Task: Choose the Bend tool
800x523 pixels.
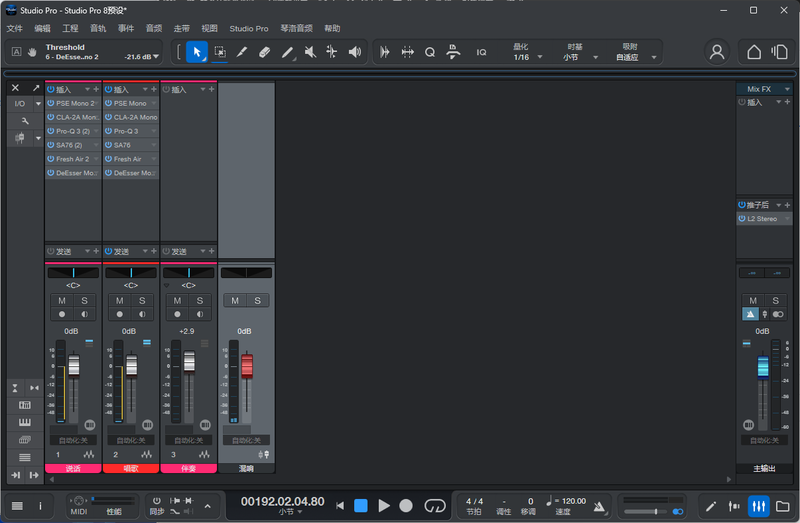Action: coord(332,52)
